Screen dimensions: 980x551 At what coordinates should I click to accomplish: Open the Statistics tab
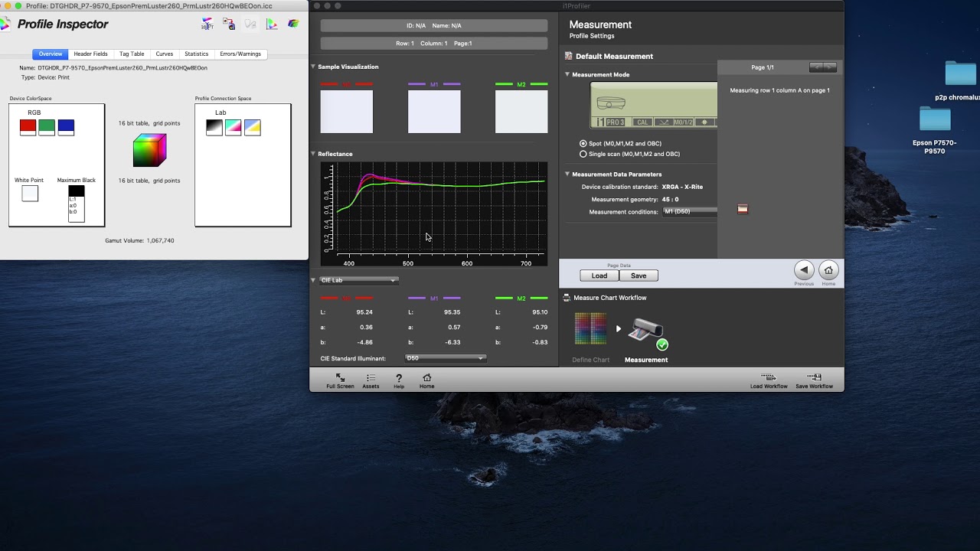pyautogui.click(x=197, y=54)
